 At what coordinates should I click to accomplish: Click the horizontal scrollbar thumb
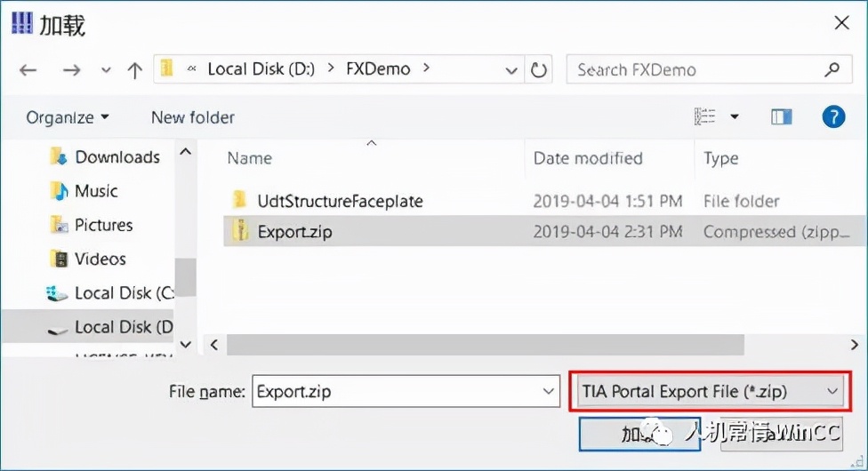(486, 345)
